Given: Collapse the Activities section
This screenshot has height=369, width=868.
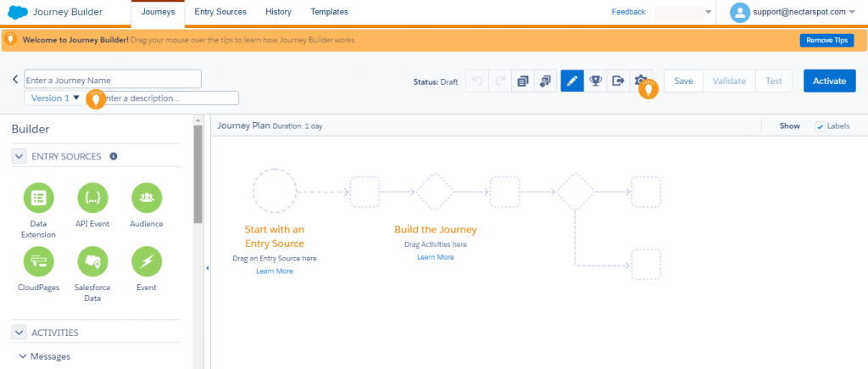Looking at the screenshot, I should point(18,333).
